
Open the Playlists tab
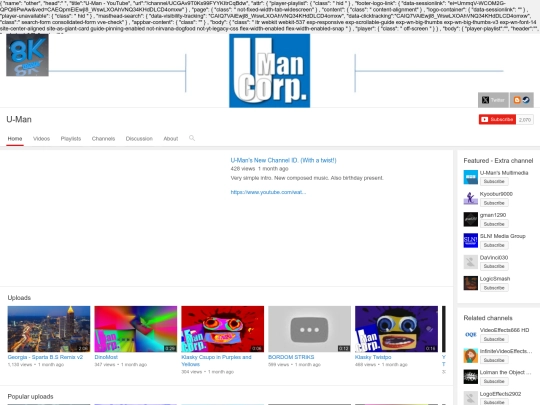pyautogui.click(x=71, y=138)
